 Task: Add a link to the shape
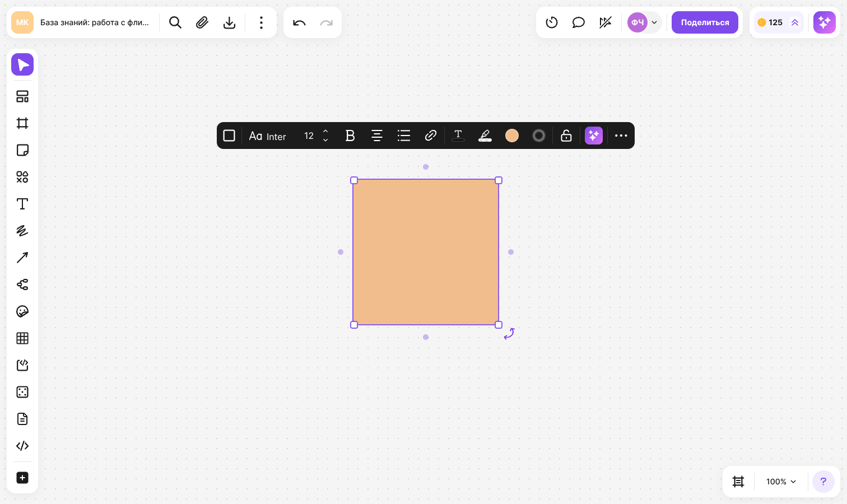coord(431,136)
